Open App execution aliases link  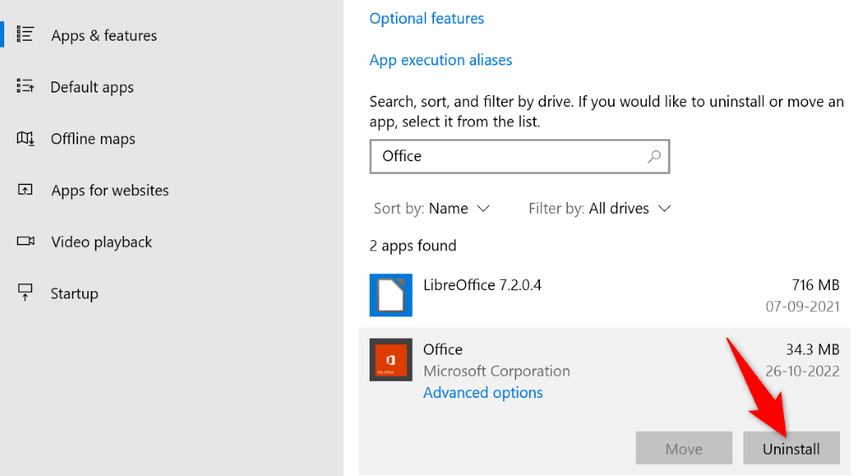coord(441,60)
